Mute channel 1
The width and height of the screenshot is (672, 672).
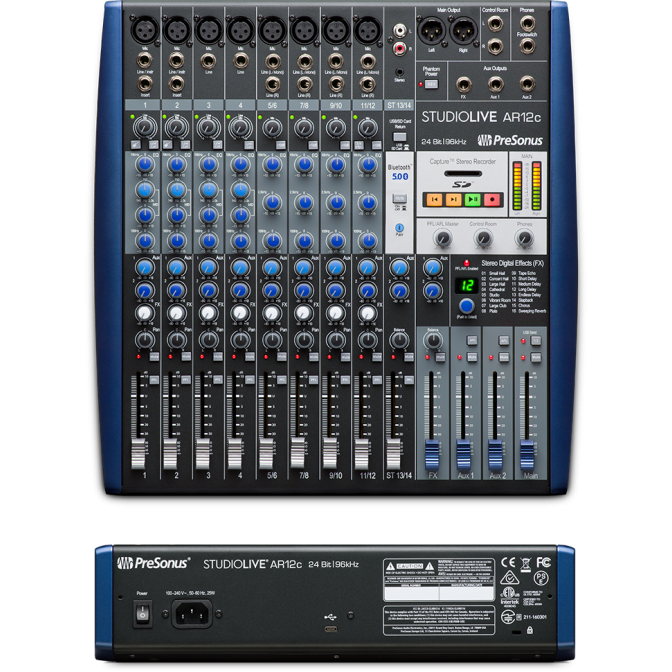pyautogui.click(x=154, y=357)
